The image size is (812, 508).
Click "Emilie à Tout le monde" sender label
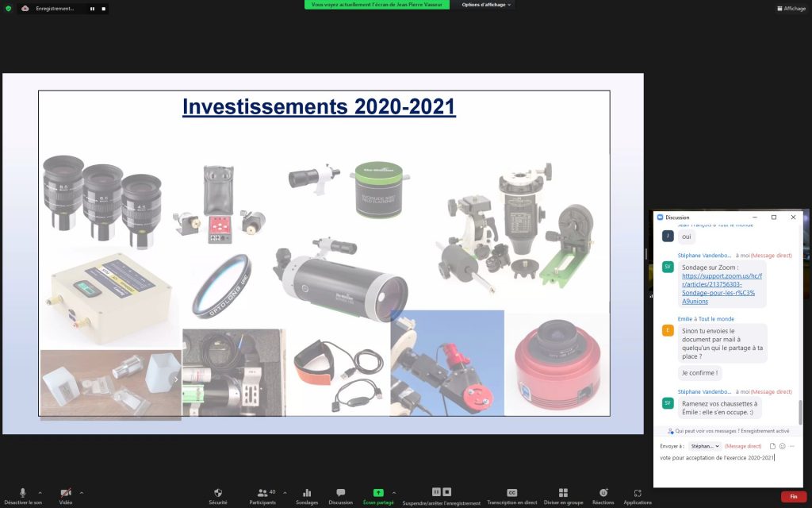click(x=706, y=319)
